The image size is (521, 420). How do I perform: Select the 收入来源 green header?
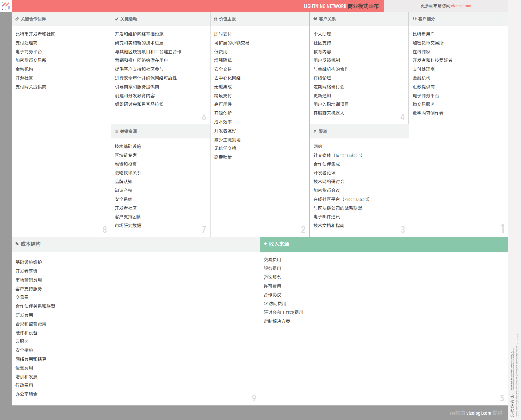384,244
